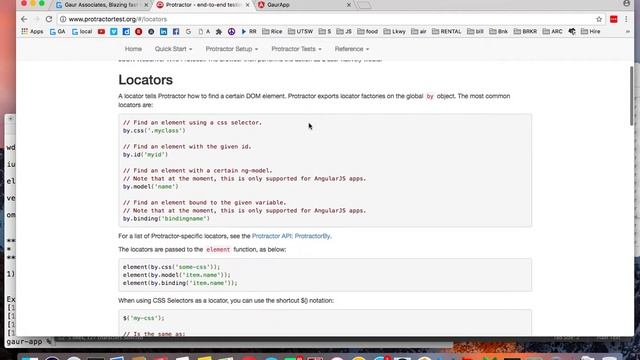Open the air bookmarks folder

[x=419, y=31]
